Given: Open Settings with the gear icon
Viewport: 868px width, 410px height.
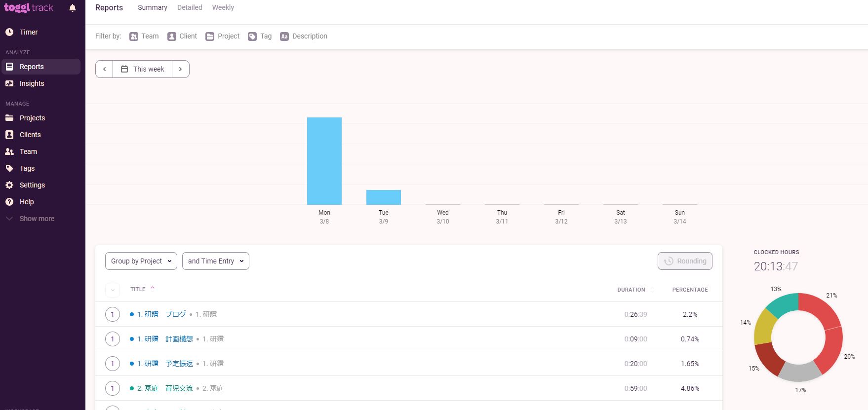Looking at the screenshot, I should pos(32,185).
